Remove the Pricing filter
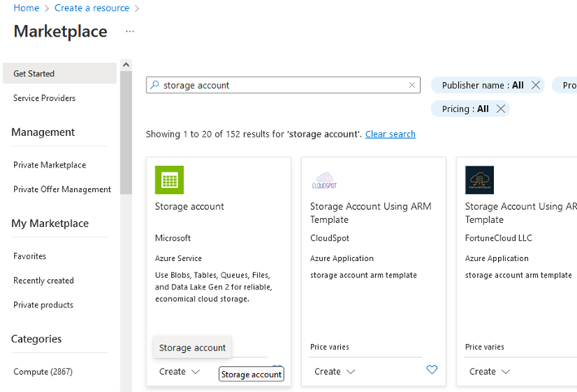 click(x=501, y=109)
